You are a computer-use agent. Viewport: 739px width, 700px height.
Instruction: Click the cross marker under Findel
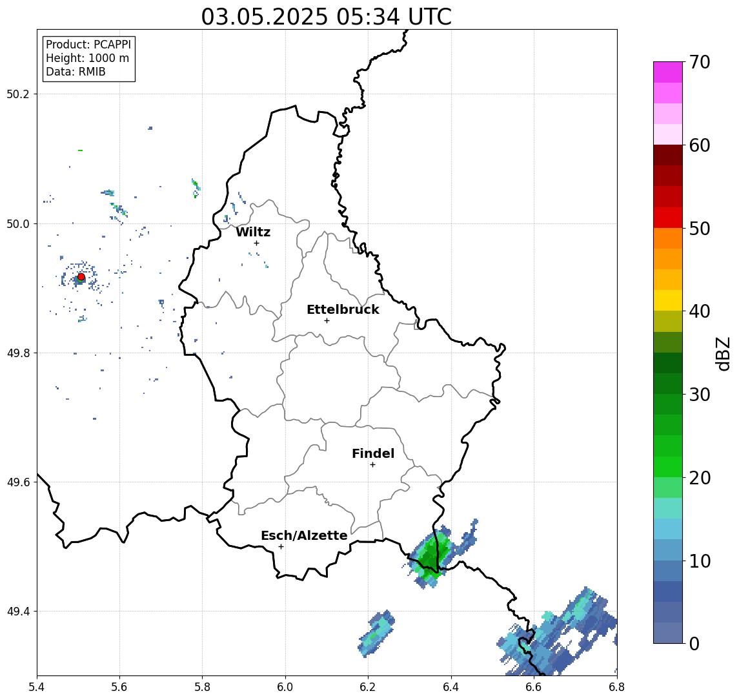coord(372,465)
